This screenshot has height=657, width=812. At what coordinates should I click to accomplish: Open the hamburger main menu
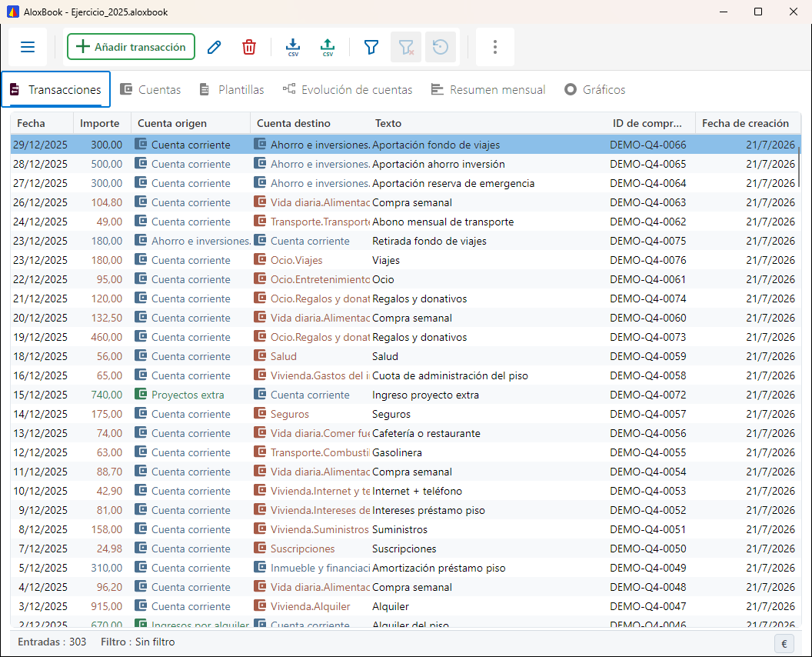28,47
